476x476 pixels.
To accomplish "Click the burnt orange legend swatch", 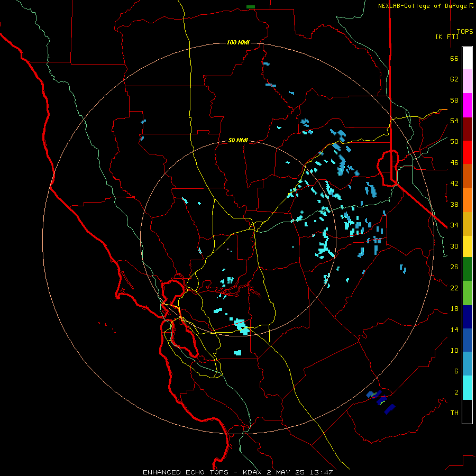I will pyautogui.click(x=467, y=176).
